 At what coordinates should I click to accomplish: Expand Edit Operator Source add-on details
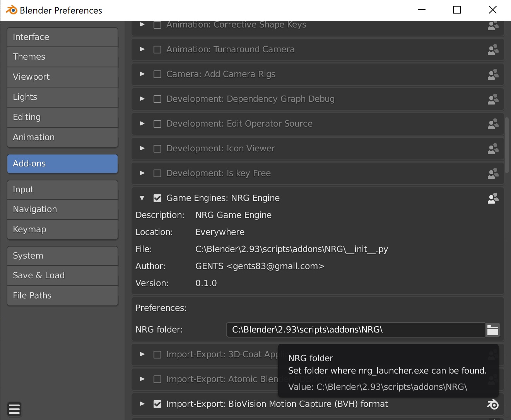pos(142,123)
